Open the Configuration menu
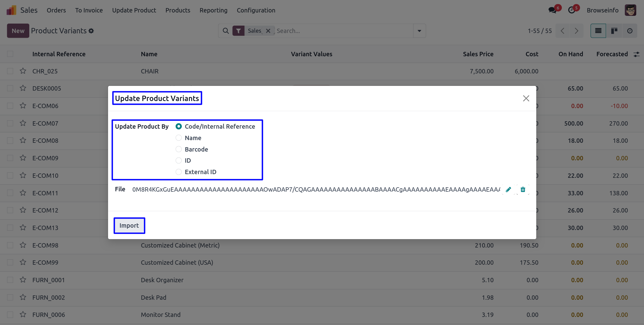644x325 pixels. click(256, 10)
